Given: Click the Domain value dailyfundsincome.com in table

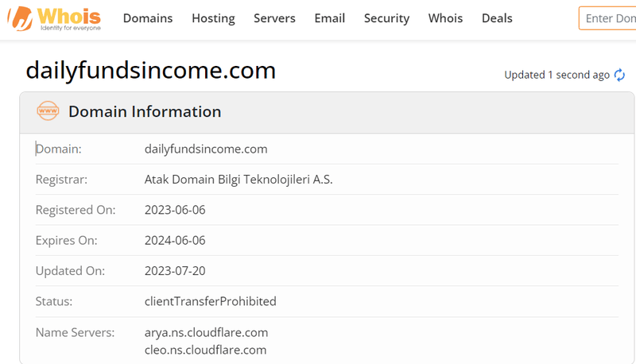Looking at the screenshot, I should click(x=206, y=149).
